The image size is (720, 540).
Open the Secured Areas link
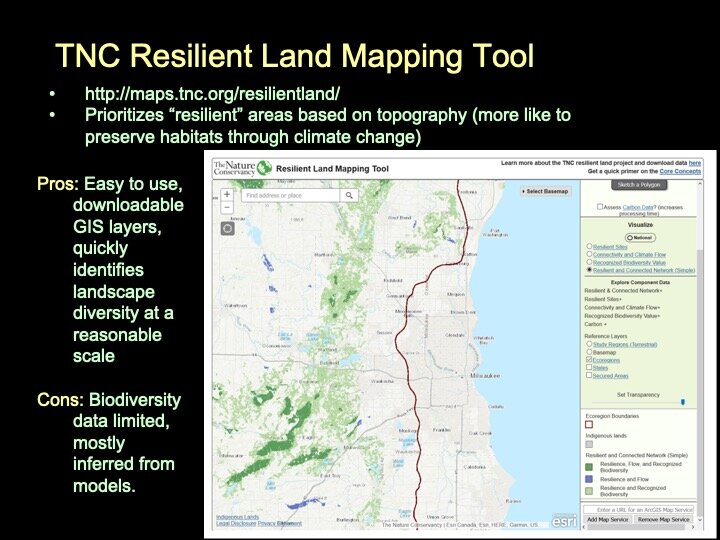pos(610,376)
